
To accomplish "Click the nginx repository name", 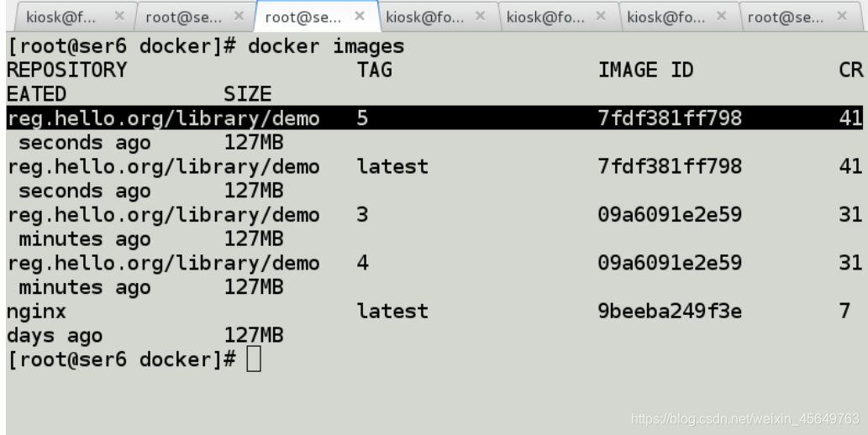I will (36, 312).
